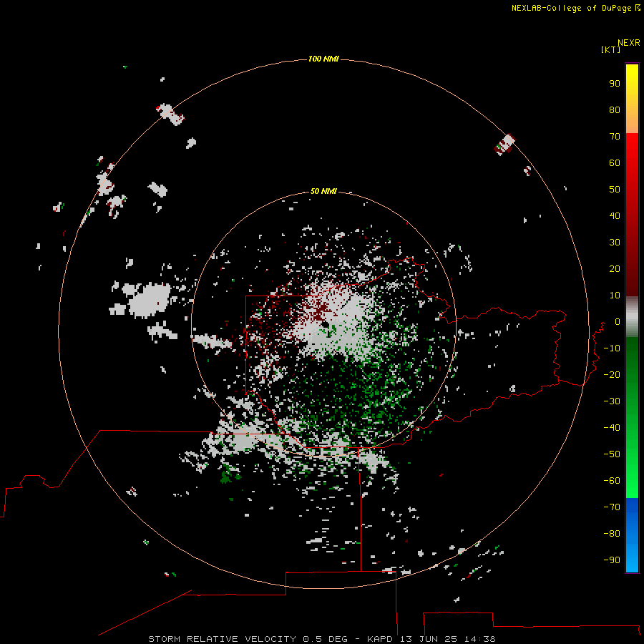Click the -40 knot scale label

coord(612,428)
